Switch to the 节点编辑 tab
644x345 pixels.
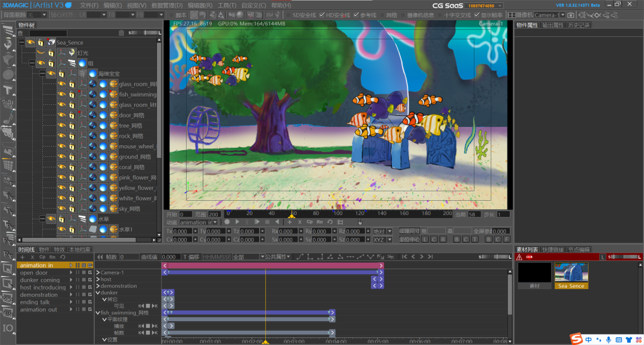(x=578, y=250)
